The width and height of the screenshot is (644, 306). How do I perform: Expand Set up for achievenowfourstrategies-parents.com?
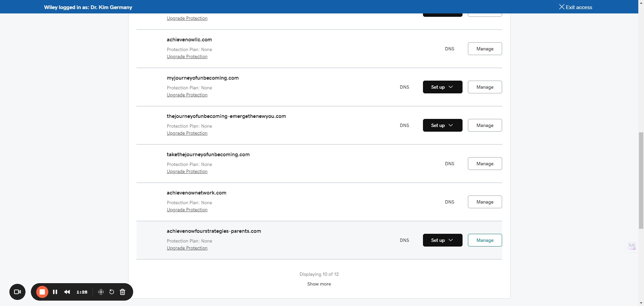point(442,240)
